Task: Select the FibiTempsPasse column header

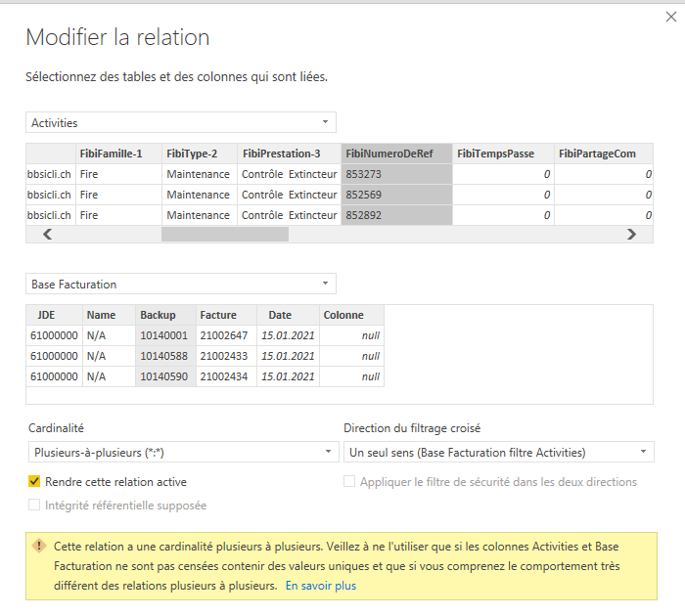Action: [503, 154]
